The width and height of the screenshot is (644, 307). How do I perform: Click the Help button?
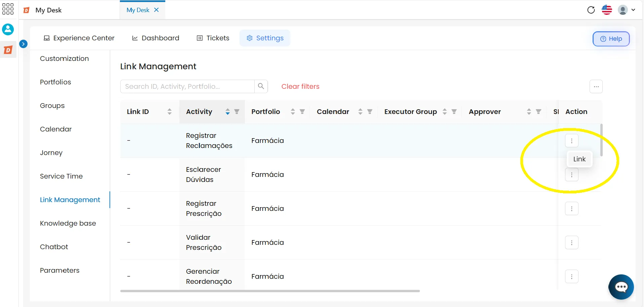(x=611, y=39)
